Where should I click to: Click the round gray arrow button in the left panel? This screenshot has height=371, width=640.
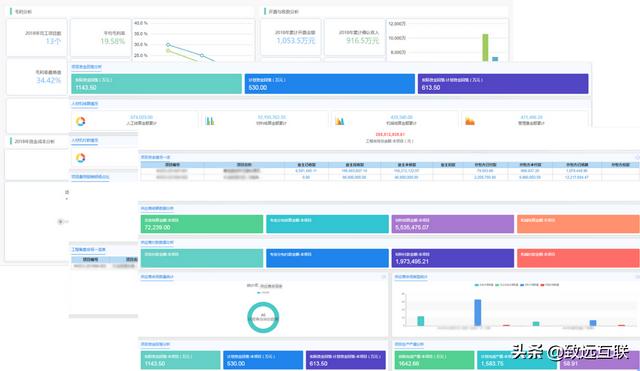coord(60,222)
